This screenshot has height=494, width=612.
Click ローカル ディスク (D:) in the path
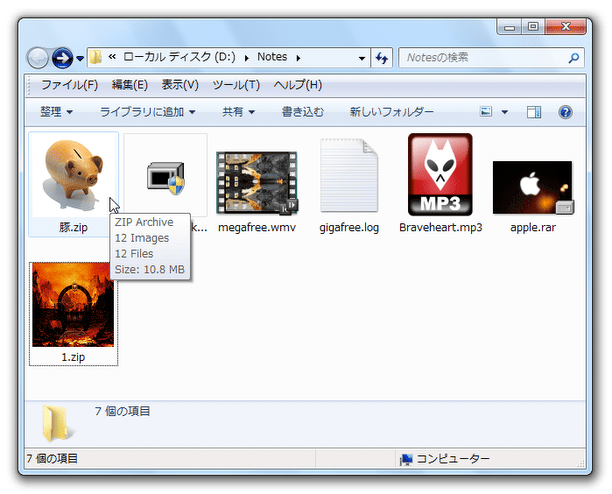tap(180, 57)
